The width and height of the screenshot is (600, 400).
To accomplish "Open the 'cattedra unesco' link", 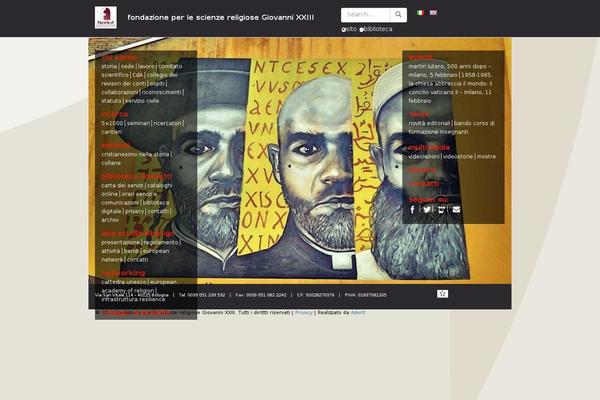I will [x=124, y=282].
